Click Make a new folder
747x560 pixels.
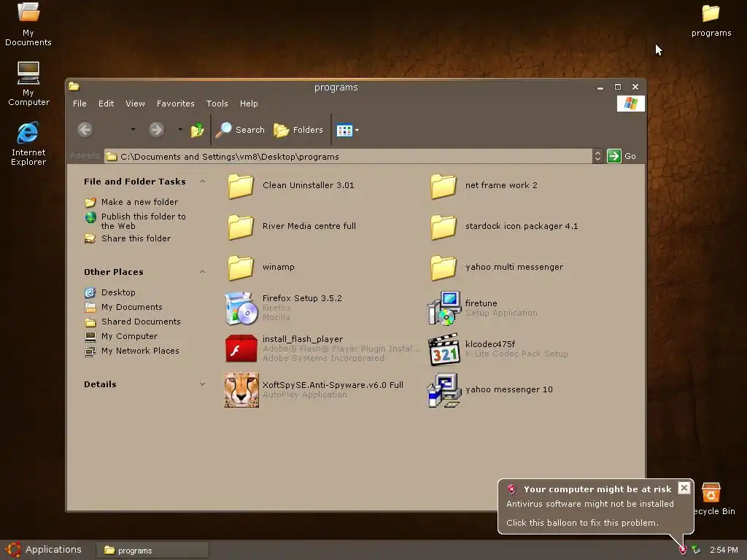click(x=131, y=202)
